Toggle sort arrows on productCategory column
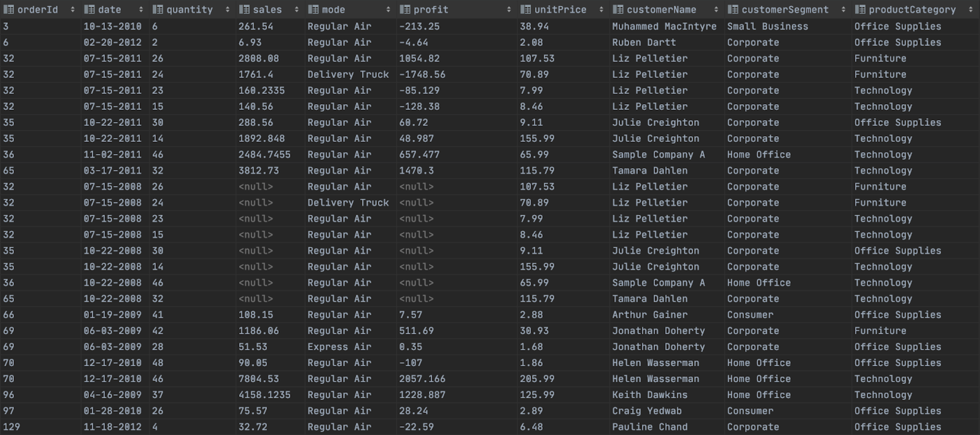 coord(970,10)
